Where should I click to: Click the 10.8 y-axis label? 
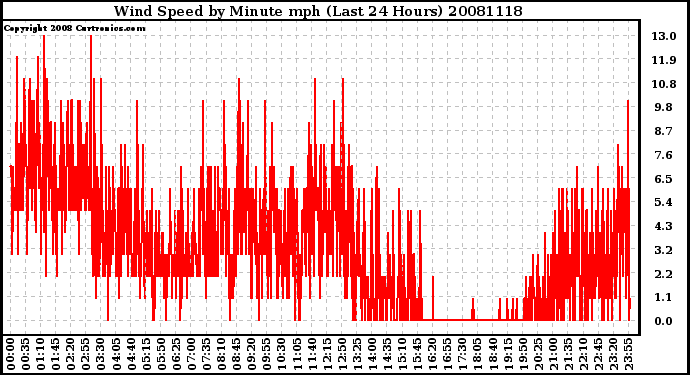tap(664, 84)
